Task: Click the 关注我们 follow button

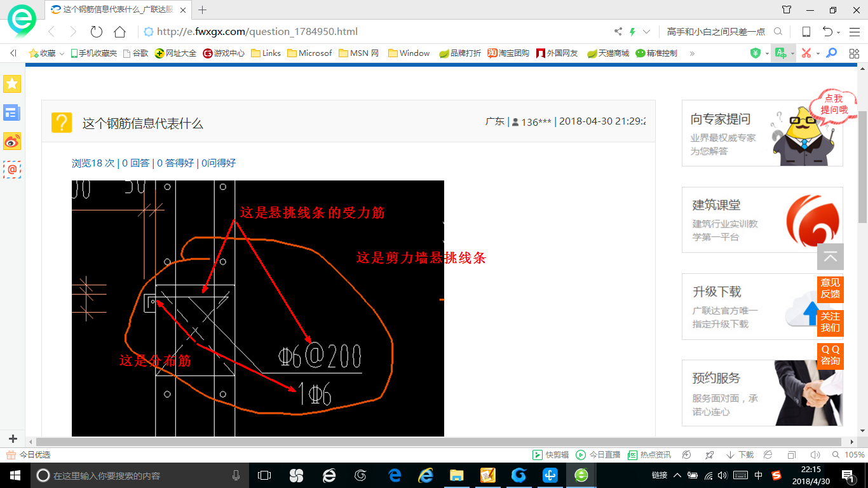Action: coord(831,323)
